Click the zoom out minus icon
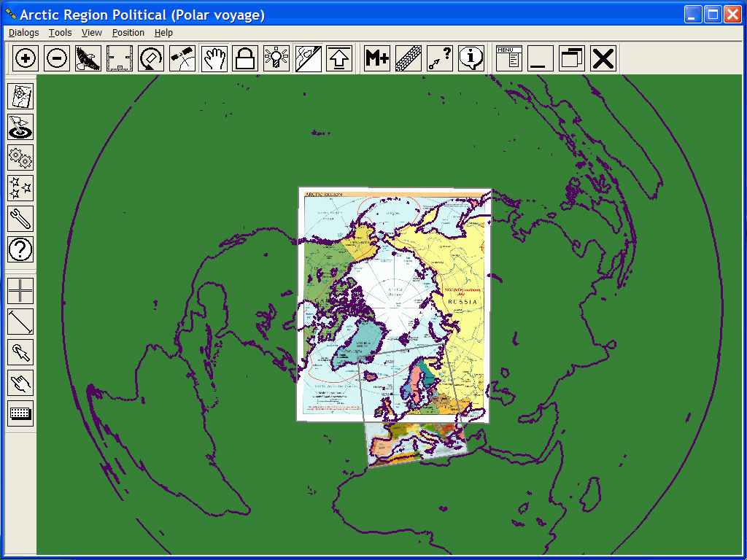Viewport: 747px width, 560px height. [57, 58]
